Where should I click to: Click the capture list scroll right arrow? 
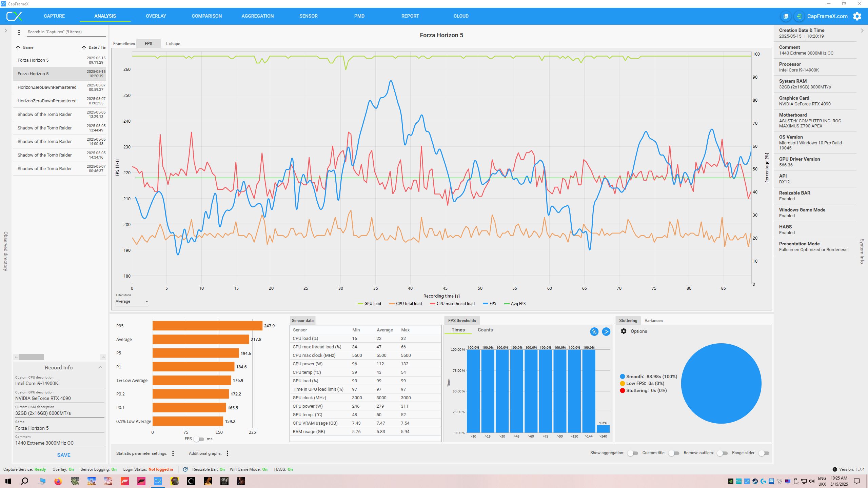(x=103, y=357)
